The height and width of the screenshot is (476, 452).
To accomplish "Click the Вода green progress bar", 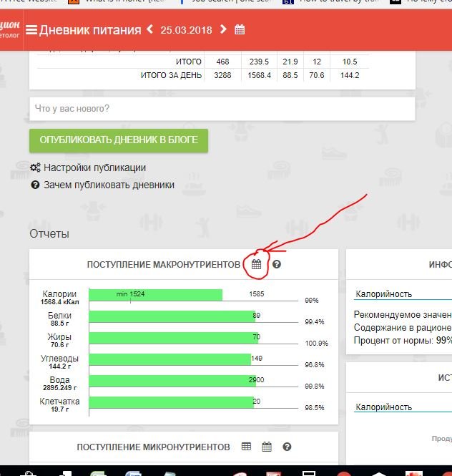I will pos(172,380).
